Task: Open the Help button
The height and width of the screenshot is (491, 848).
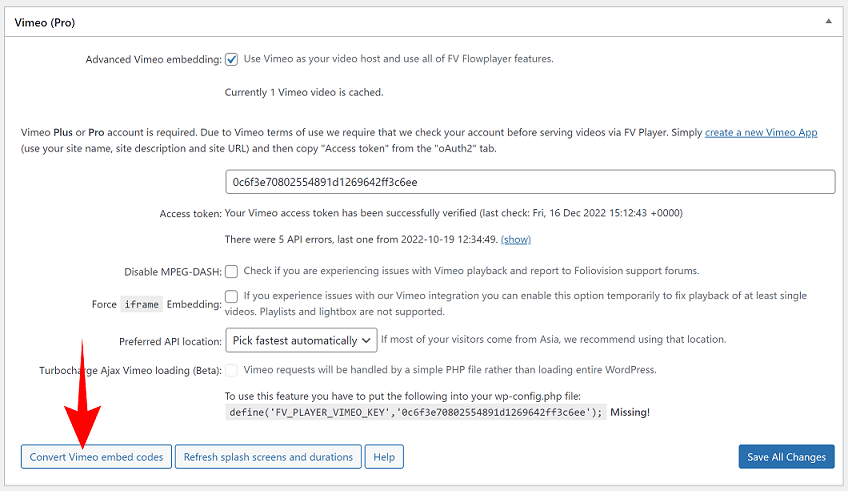Action: click(x=384, y=457)
